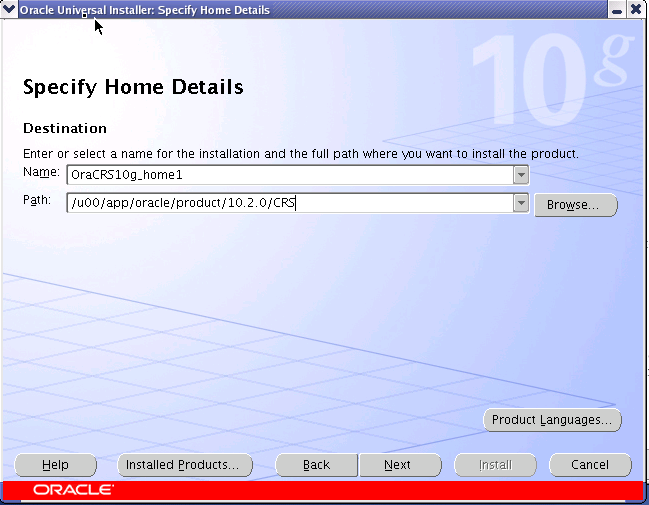Expand the Name dropdown arrow

(521, 175)
